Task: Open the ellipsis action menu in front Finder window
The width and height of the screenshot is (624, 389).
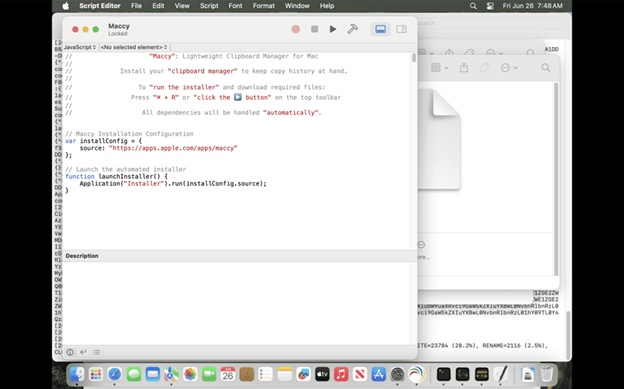Action: [509, 68]
